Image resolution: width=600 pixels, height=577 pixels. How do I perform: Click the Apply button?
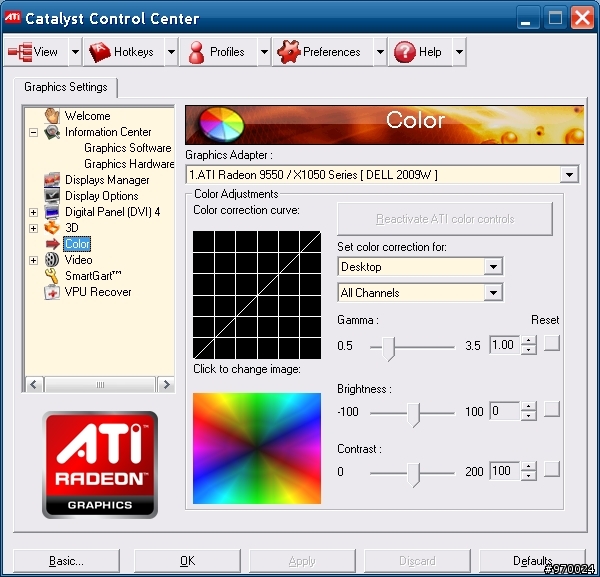click(x=302, y=561)
